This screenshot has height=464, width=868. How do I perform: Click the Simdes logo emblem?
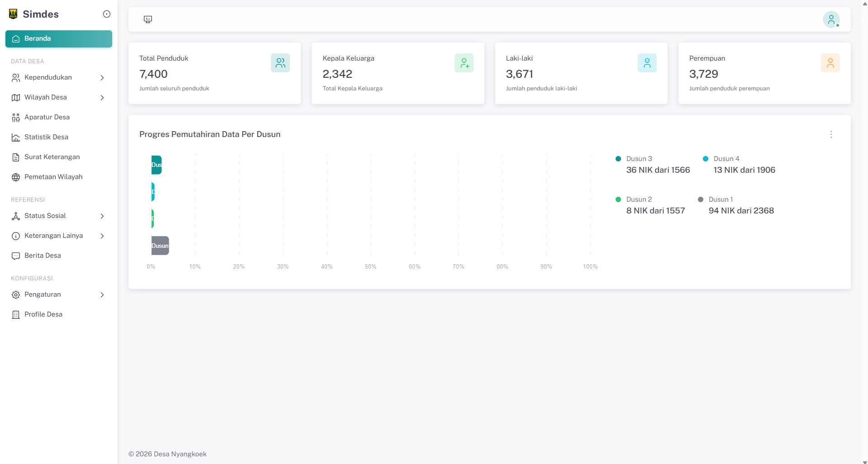[x=13, y=14]
